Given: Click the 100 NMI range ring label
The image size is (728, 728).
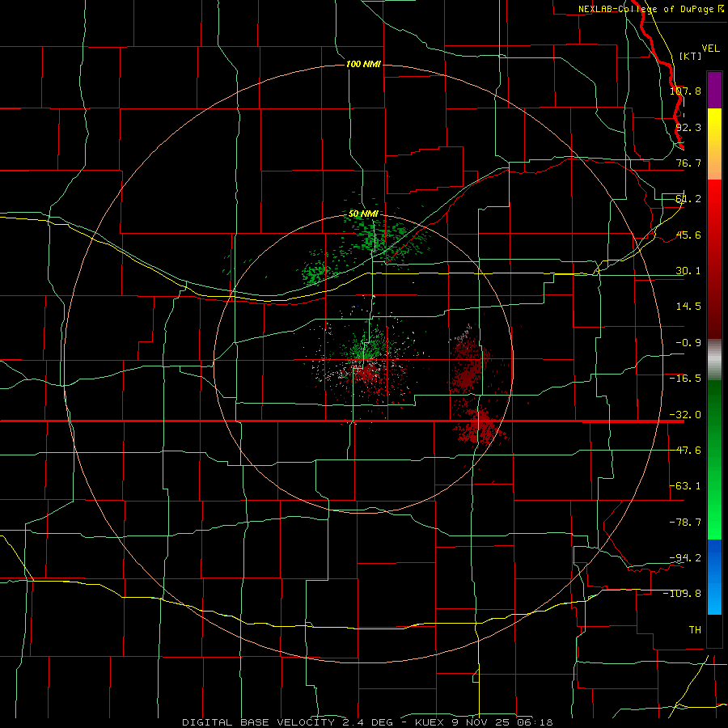Looking at the screenshot, I should [363, 64].
